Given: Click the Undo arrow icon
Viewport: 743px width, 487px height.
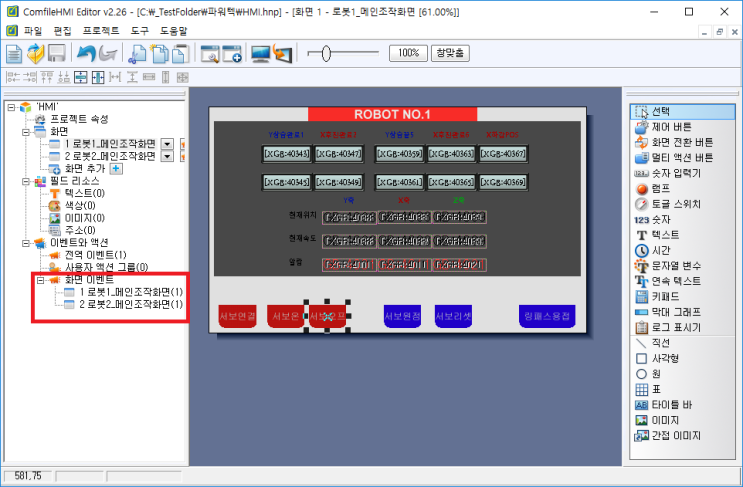Looking at the screenshot, I should pyautogui.click(x=86, y=54).
